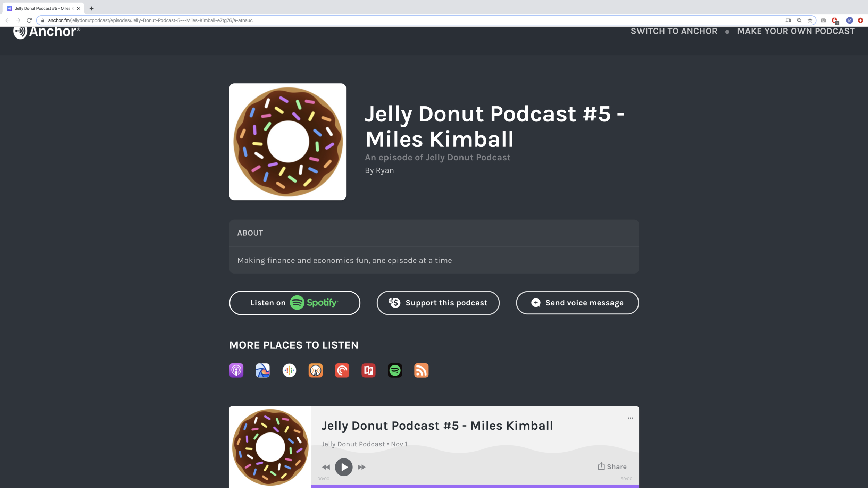Open the player's three-dot options menu
This screenshot has width=868, height=488.
click(x=630, y=418)
